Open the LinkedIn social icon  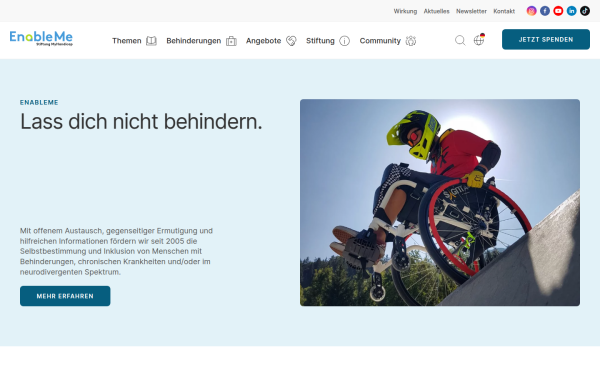pyautogui.click(x=571, y=11)
